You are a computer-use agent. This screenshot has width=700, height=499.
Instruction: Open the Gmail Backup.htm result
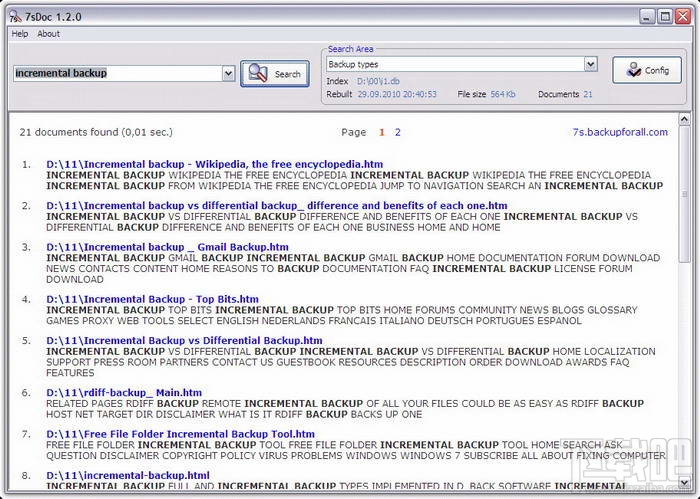click(x=167, y=247)
